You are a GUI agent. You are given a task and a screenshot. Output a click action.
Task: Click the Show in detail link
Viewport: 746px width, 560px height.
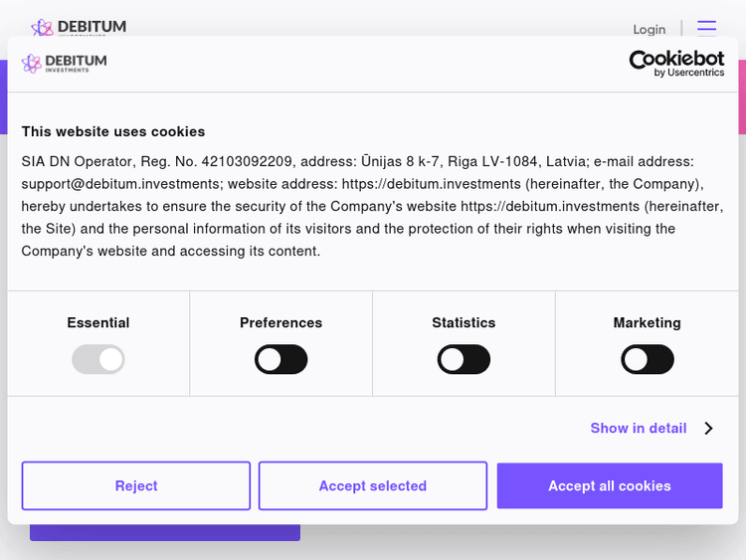click(639, 429)
